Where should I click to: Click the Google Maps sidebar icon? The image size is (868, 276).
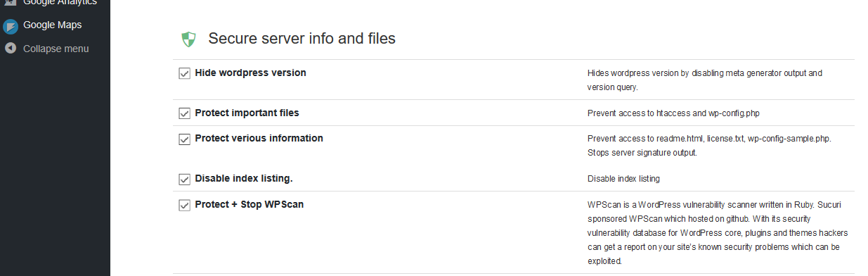coord(10,26)
